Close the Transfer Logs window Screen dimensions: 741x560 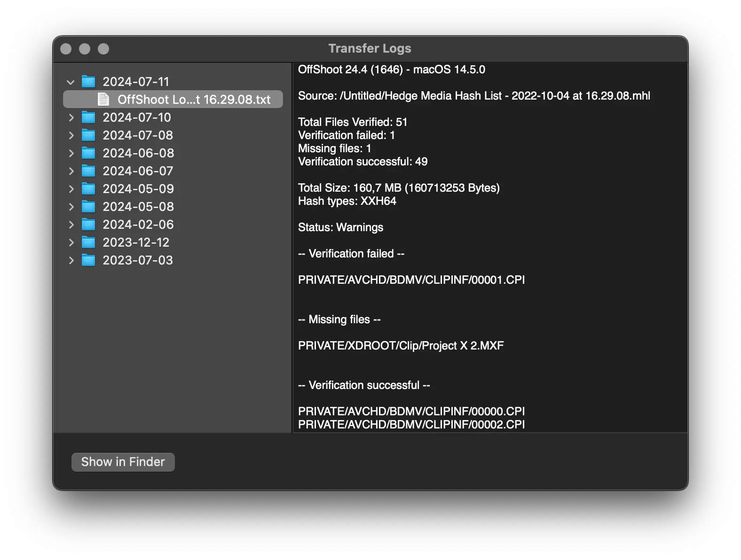click(x=66, y=49)
